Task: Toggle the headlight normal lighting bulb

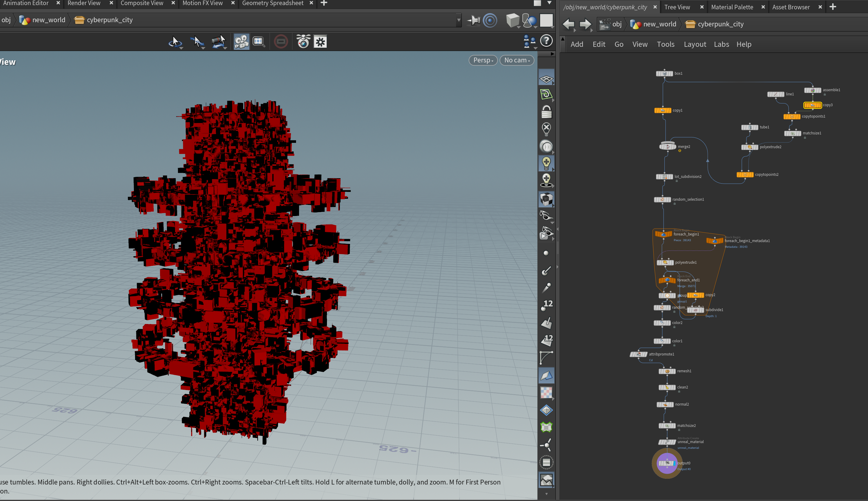Action: 546,163
